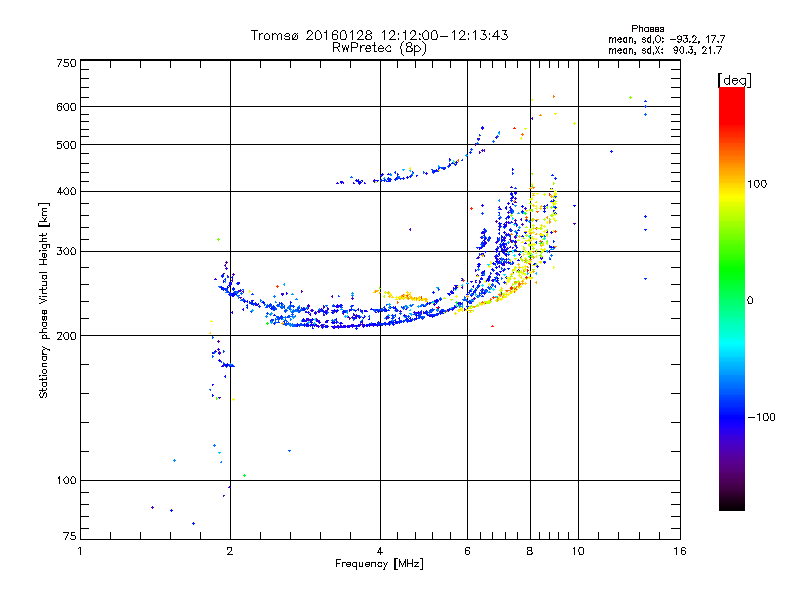Click the "[deg]" colorbar unit label
The width and height of the screenshot is (800, 600).
[x=734, y=80]
